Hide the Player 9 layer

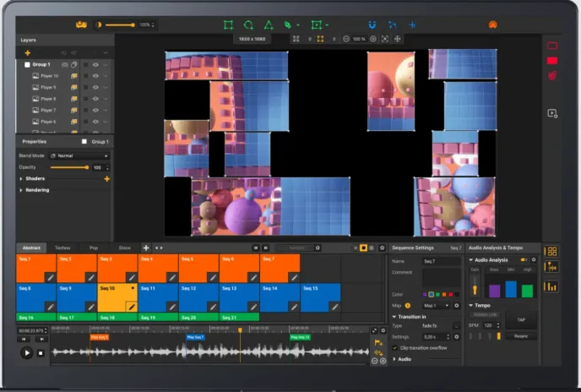click(x=95, y=88)
